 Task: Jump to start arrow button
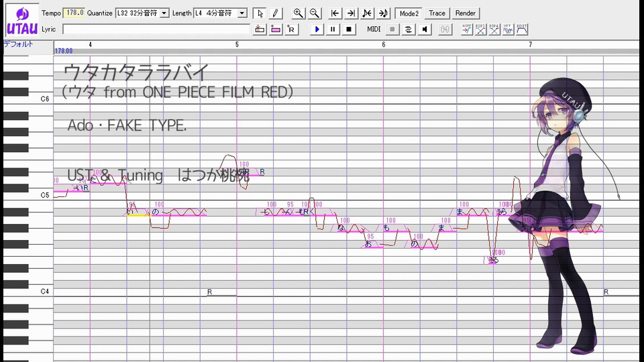(x=335, y=13)
